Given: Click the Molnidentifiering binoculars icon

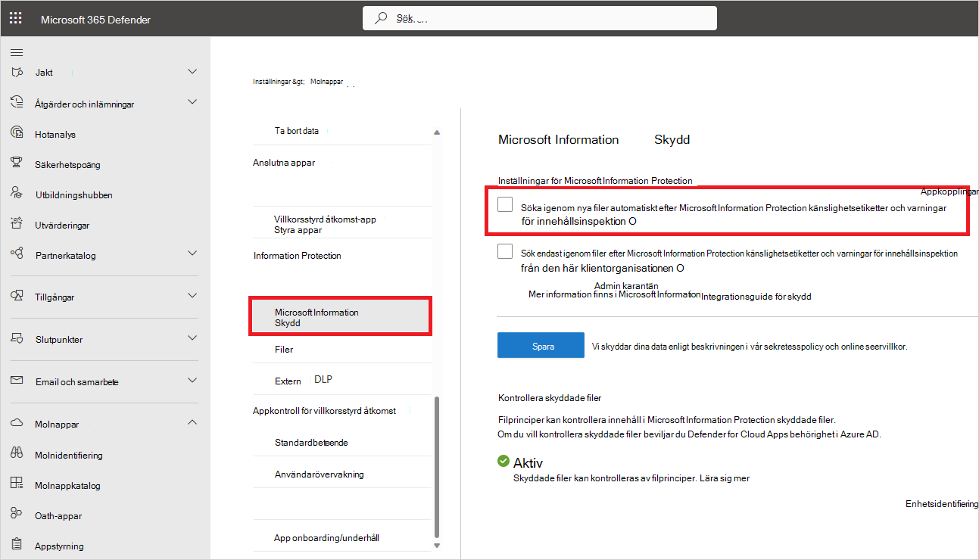Looking at the screenshot, I should (17, 454).
